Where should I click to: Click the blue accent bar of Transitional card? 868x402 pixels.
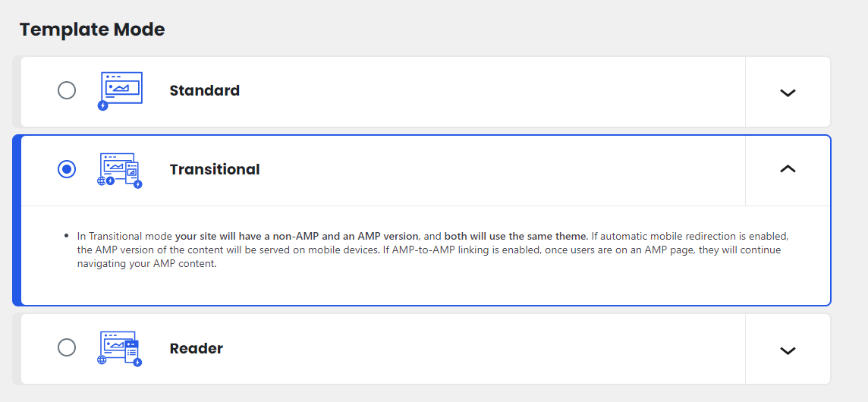[17, 221]
